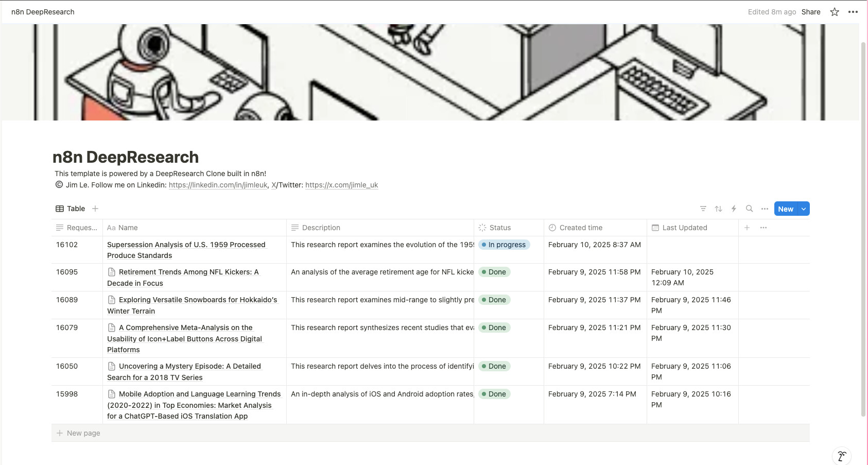Select the Table view tab

(x=71, y=209)
